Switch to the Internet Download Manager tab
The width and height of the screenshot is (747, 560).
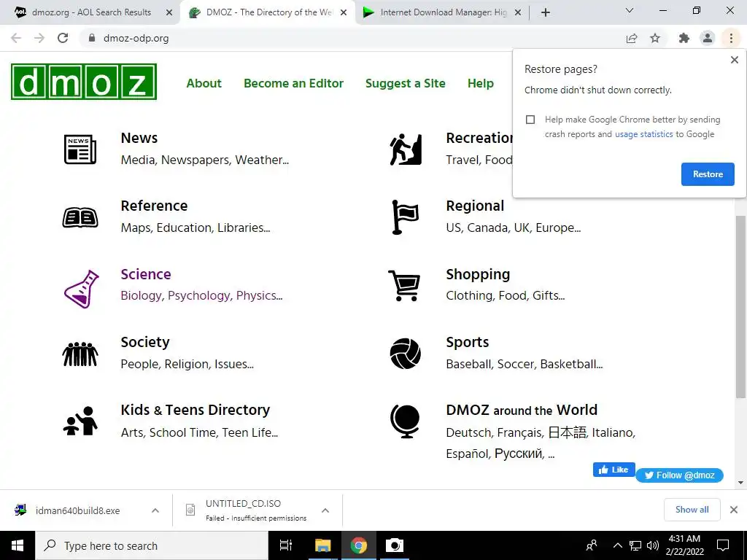442,12
